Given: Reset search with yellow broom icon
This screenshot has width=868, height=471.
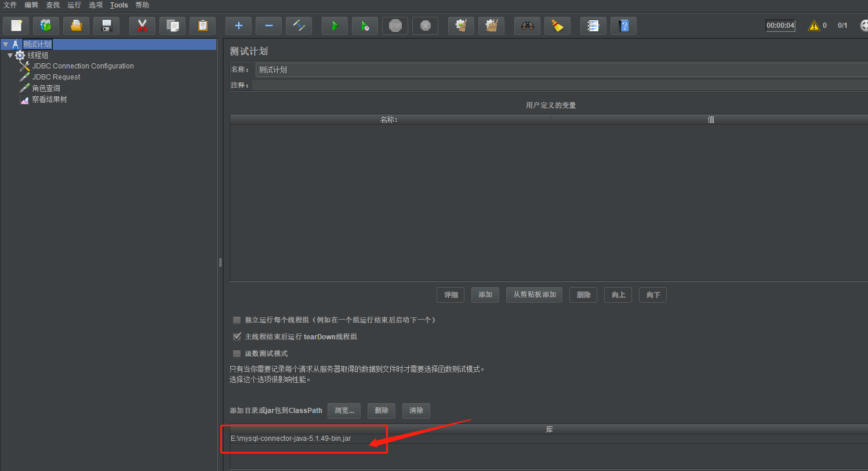Looking at the screenshot, I should tap(557, 26).
